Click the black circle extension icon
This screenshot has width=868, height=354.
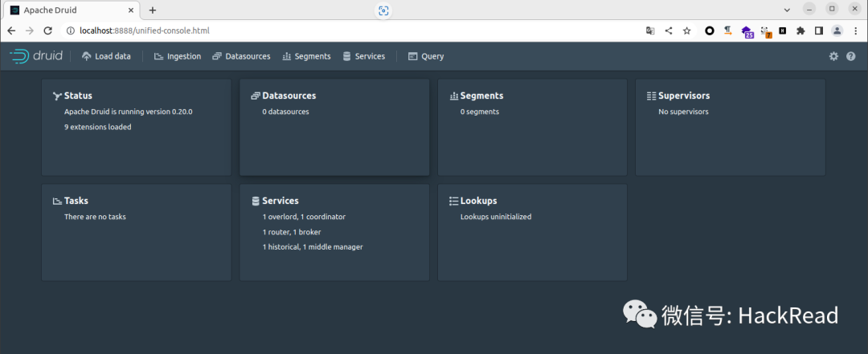tap(709, 31)
